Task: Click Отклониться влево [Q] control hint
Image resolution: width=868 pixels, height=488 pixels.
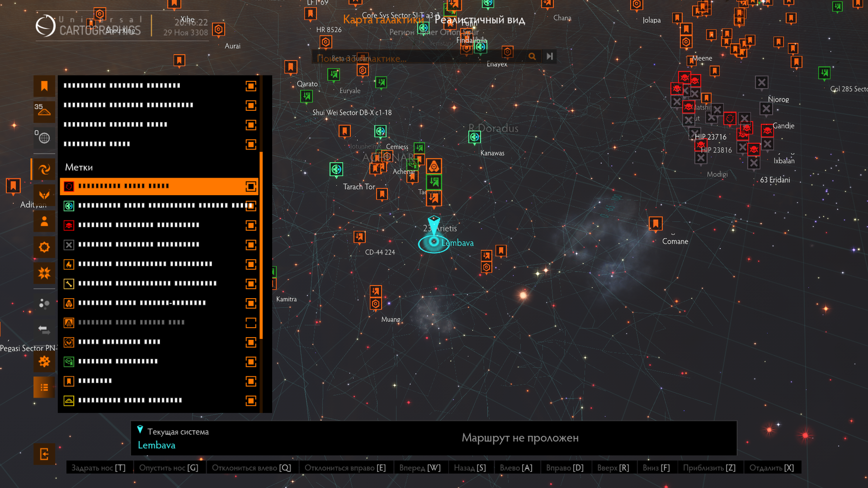Action: 251,468
